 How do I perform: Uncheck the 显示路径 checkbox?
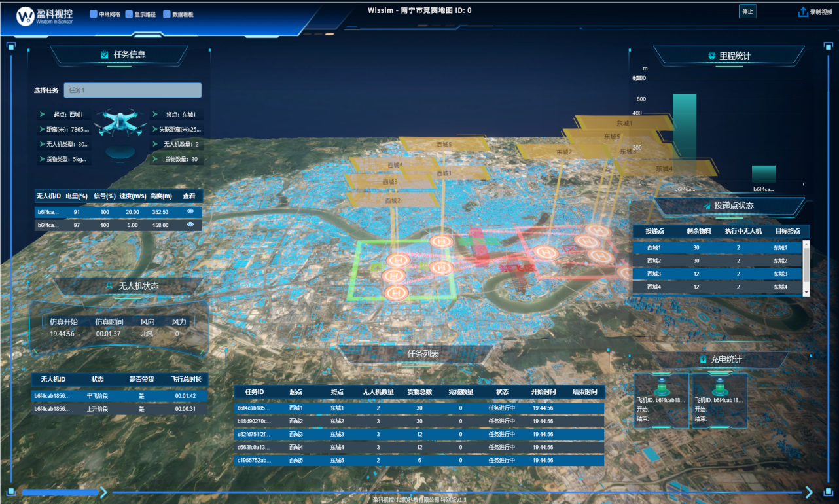pos(129,14)
